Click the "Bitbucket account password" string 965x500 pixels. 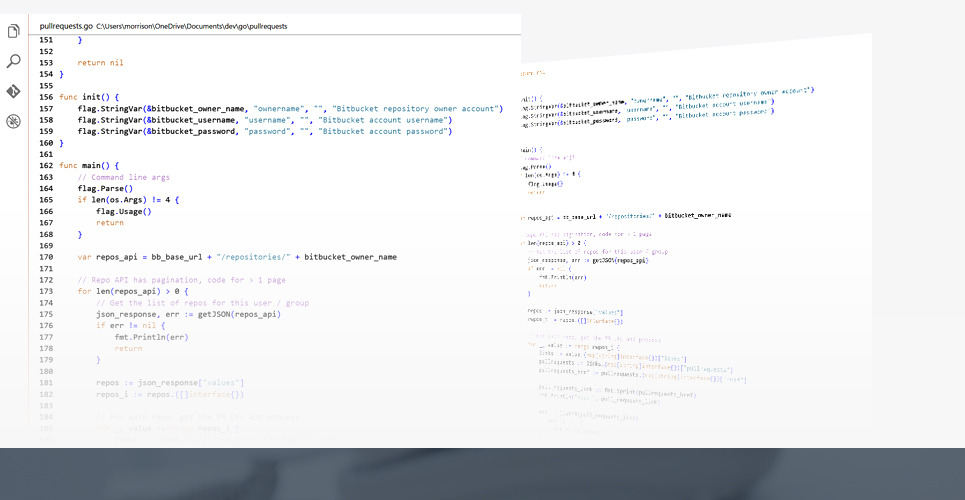click(x=397, y=131)
